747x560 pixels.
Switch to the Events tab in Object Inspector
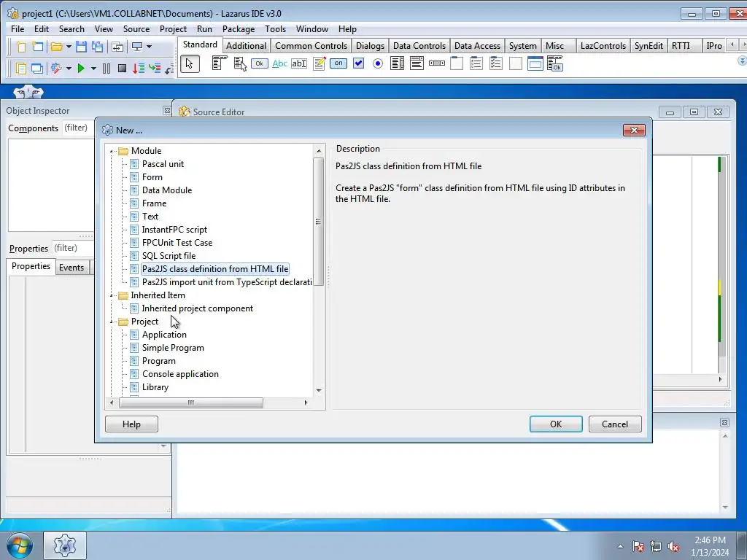click(x=71, y=268)
